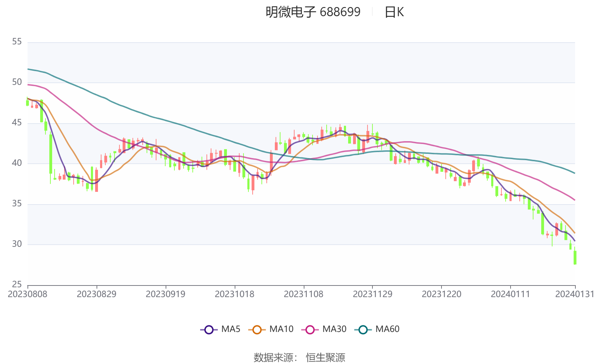Click the last green candlestick on 20240131
The image size is (599, 364).
[575, 257]
